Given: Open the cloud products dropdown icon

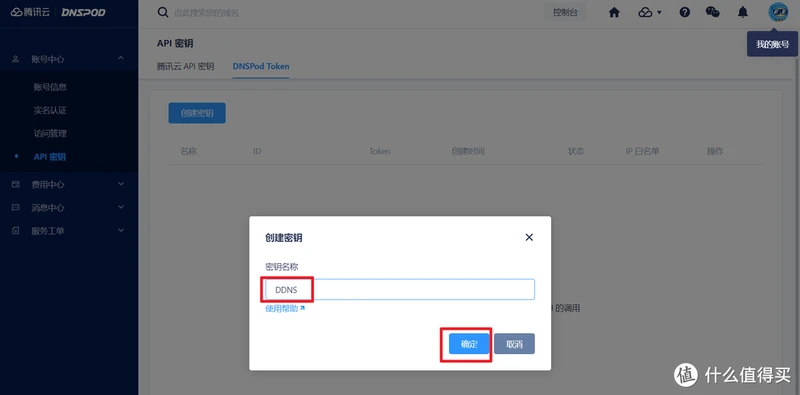Looking at the screenshot, I should point(649,13).
